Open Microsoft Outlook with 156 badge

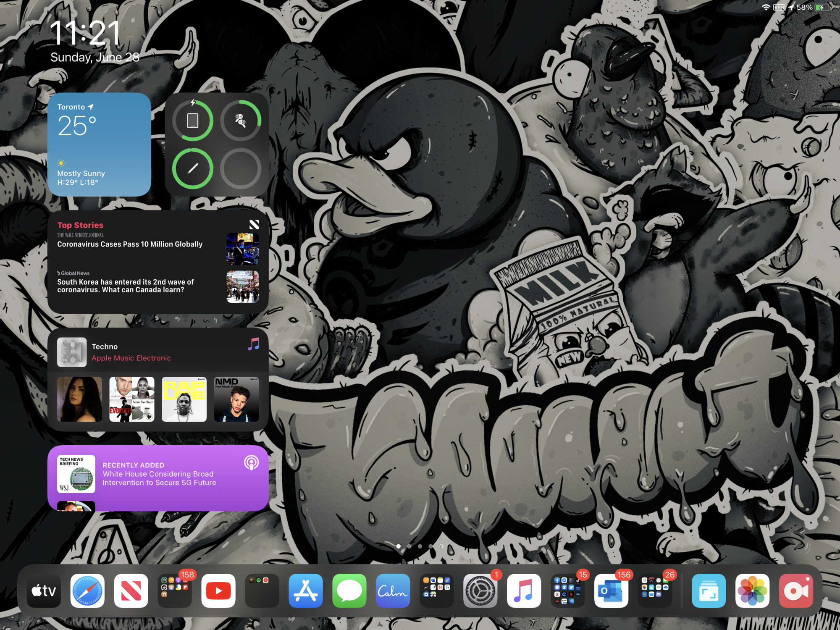612,591
